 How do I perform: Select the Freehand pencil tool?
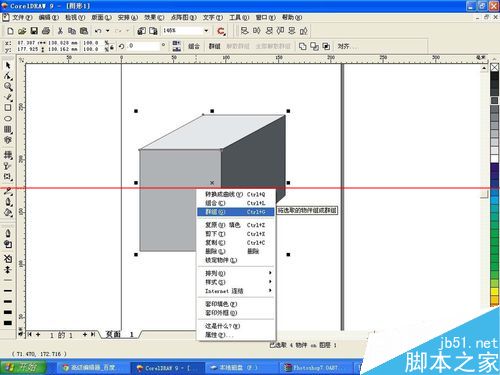pos(8,97)
